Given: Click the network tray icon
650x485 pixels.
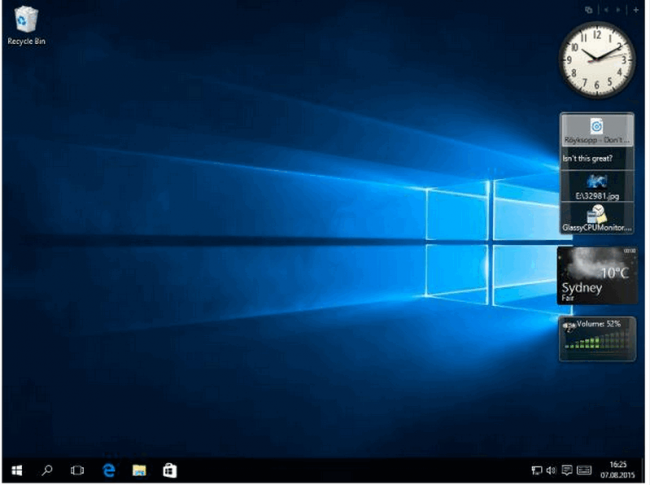Looking at the screenshot, I should coord(536,470).
